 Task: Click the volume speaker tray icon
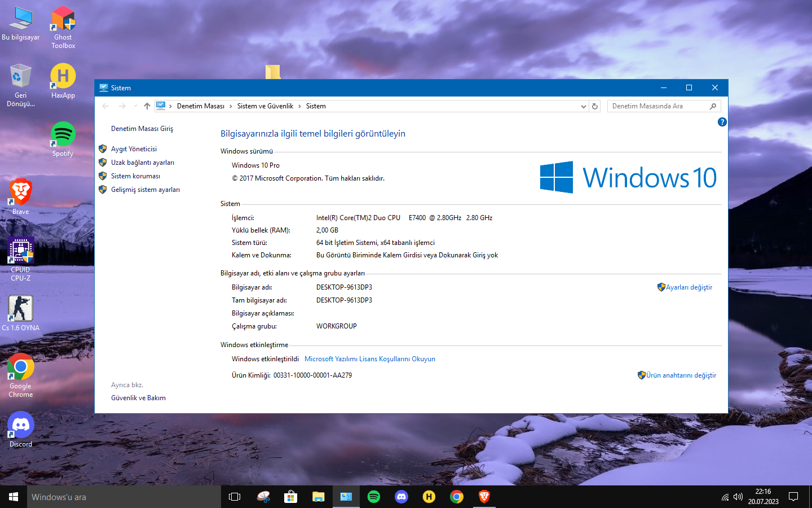(x=738, y=497)
